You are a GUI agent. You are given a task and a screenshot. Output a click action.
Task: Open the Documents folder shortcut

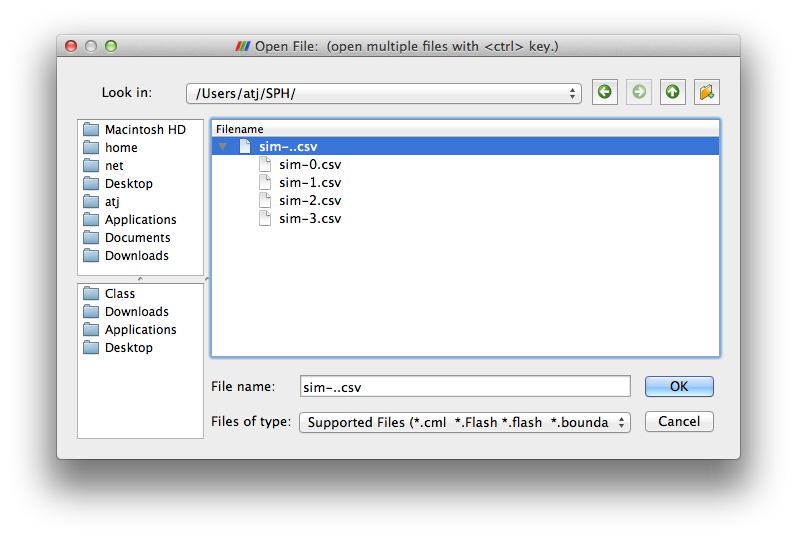(x=137, y=238)
